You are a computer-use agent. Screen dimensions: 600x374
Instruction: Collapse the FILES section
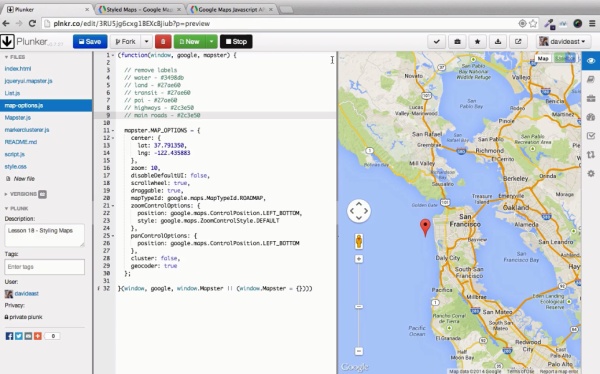coord(15,57)
